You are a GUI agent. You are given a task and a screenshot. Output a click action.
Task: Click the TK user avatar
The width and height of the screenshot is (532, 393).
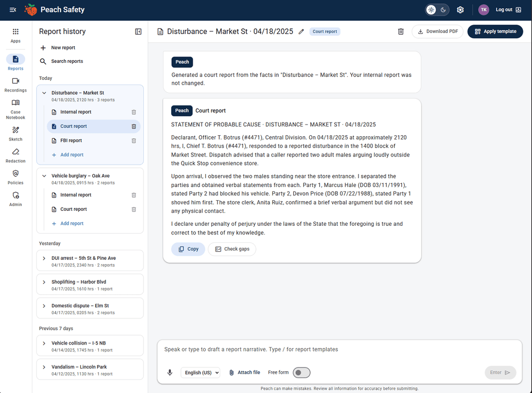[484, 10]
